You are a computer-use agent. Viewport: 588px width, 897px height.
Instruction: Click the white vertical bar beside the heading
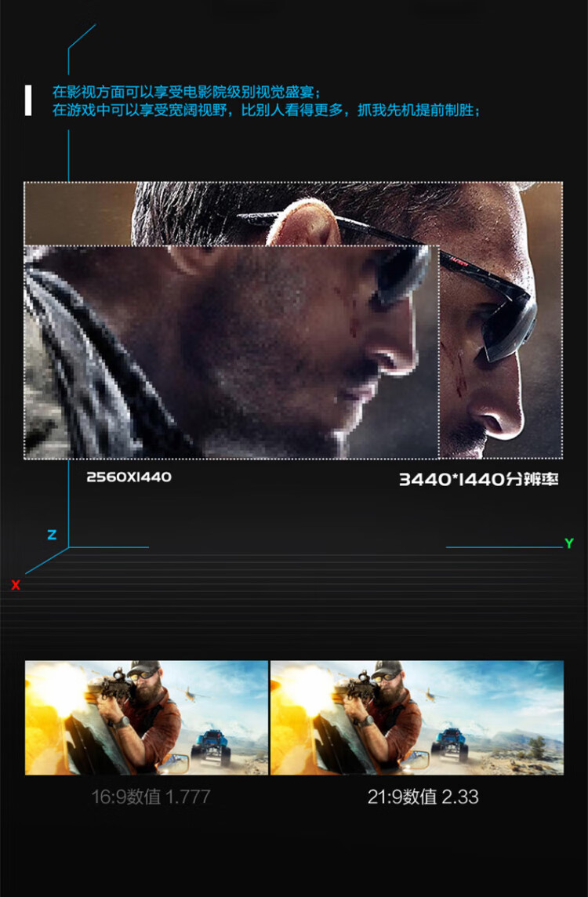click(x=28, y=100)
